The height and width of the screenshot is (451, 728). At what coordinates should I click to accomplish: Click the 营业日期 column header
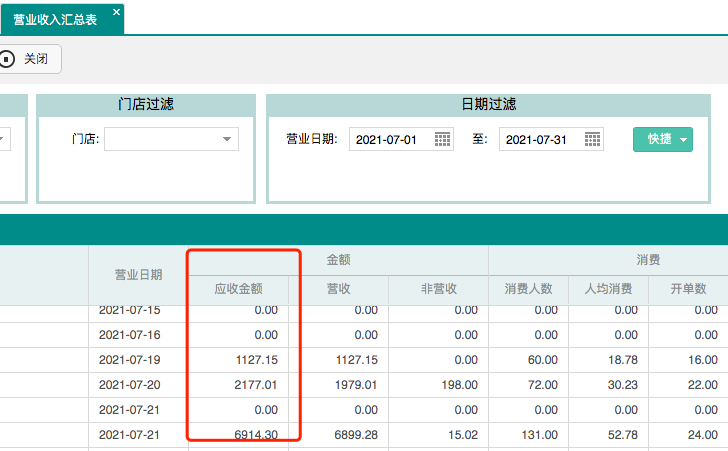pos(138,274)
